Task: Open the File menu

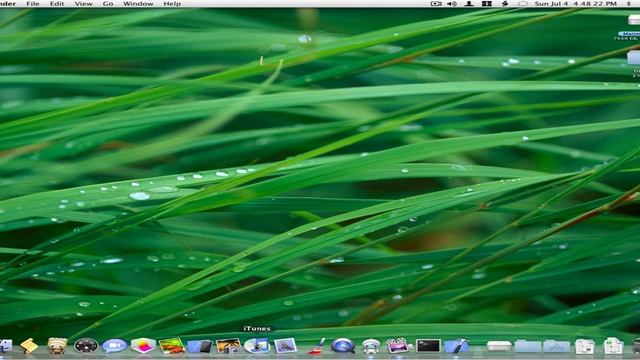Action: pos(33,4)
